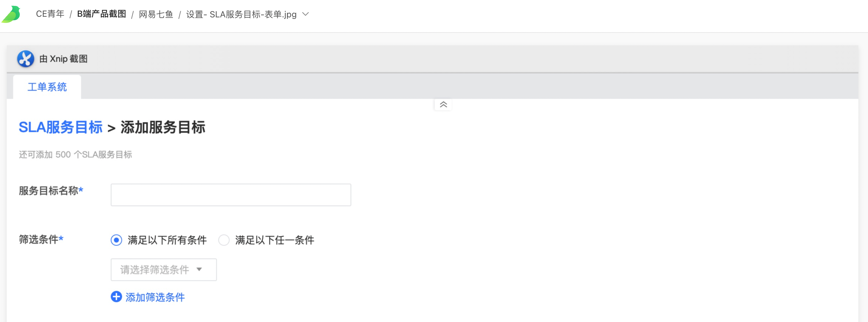Open the 请选择筛选条件 dropdown
This screenshot has width=868, height=322.
[x=164, y=269]
